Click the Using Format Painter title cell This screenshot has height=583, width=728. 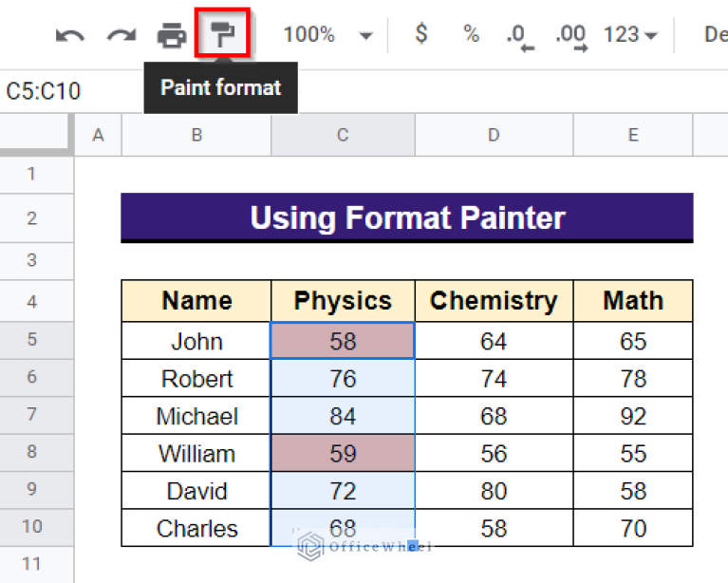pyautogui.click(x=407, y=217)
